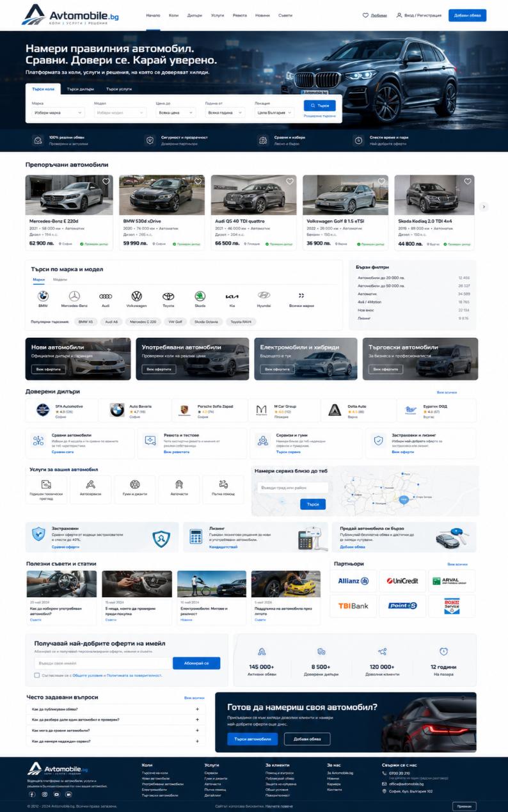
Task: Switch to Търси услуги search tab
Action: pyautogui.click(x=119, y=89)
